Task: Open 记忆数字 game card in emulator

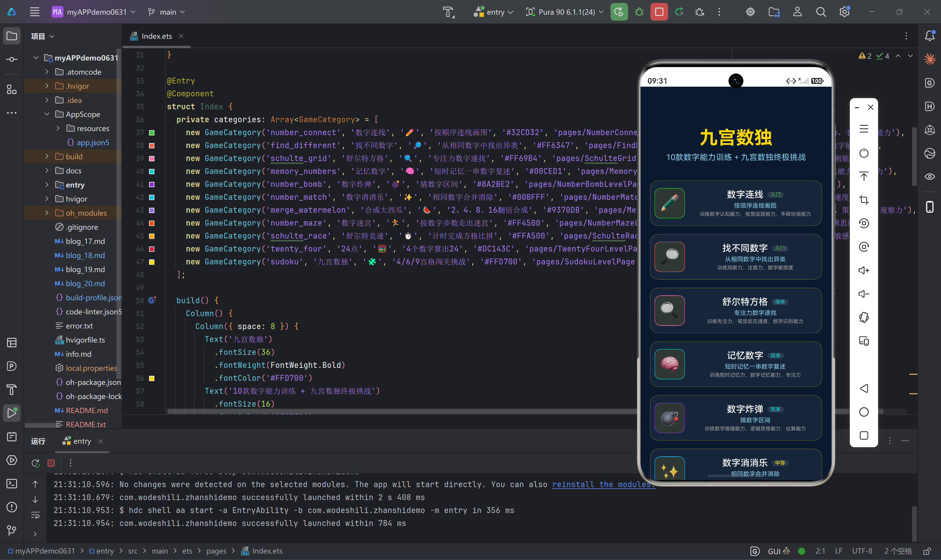Action: coord(735,364)
